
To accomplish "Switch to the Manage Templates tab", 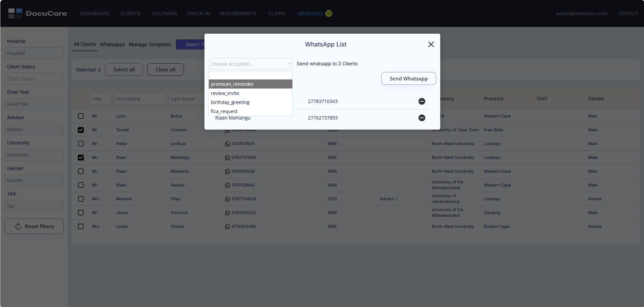I will point(150,44).
